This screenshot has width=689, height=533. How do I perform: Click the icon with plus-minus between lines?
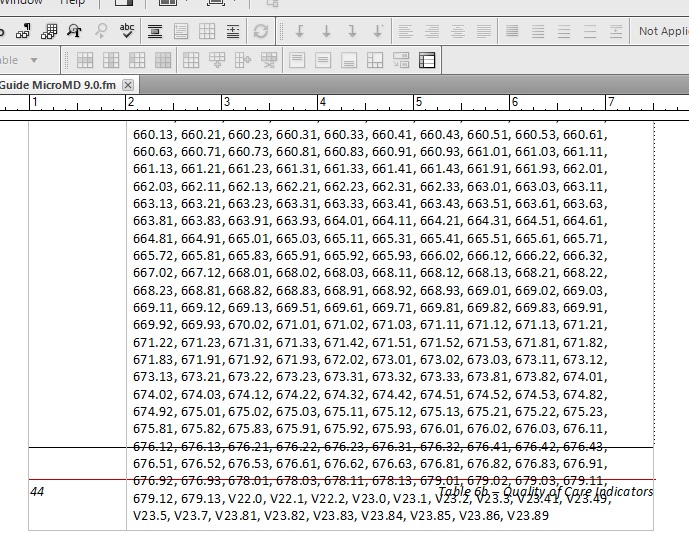232,31
